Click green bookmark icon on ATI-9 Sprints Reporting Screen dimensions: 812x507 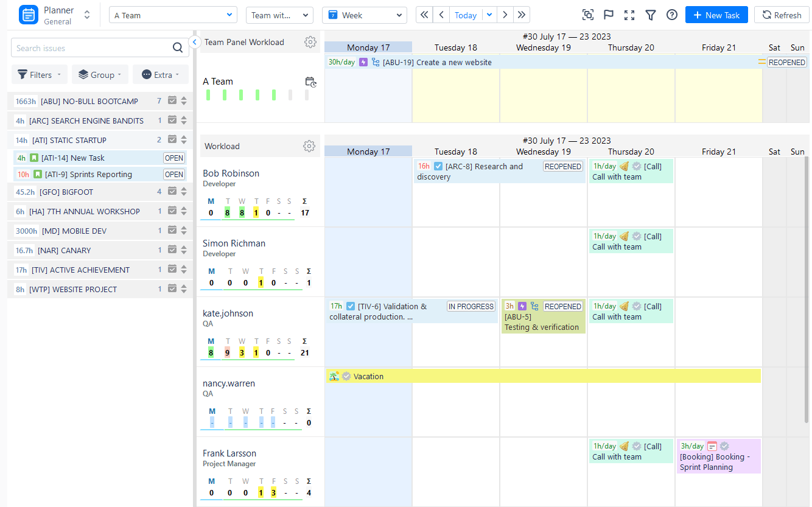pos(37,174)
